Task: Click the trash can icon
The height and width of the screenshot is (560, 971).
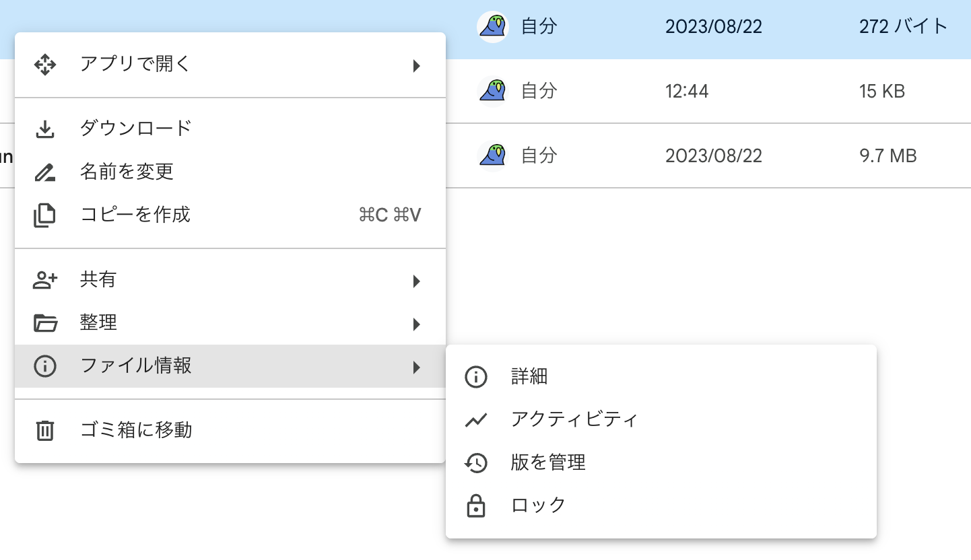Action: (x=44, y=430)
